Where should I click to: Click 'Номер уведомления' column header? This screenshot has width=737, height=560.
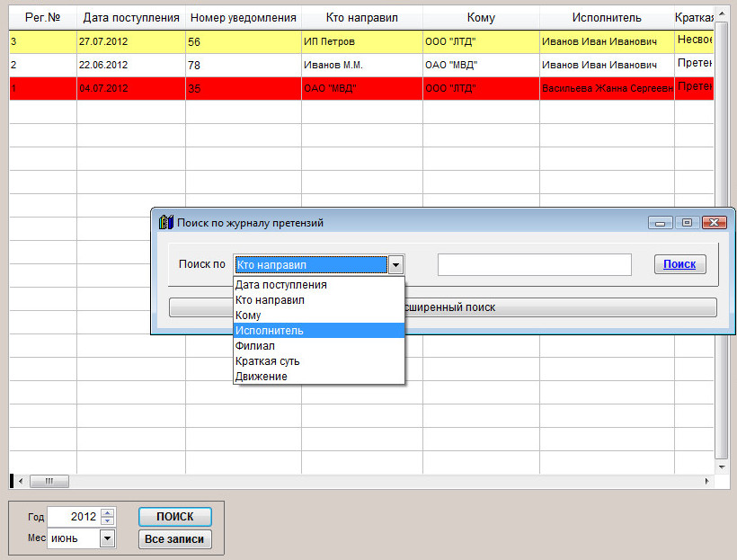[x=244, y=18]
